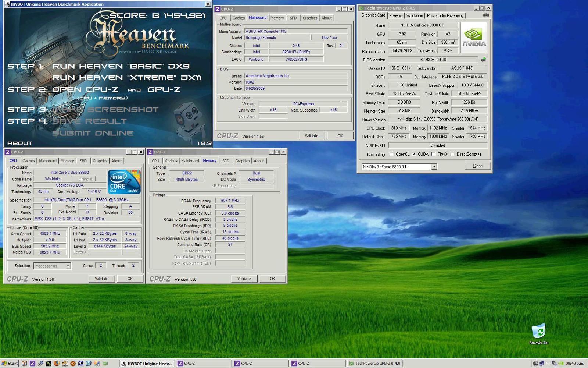588x368 pixels.
Task: Click the orange gear quick launch icon
Action: click(73, 363)
